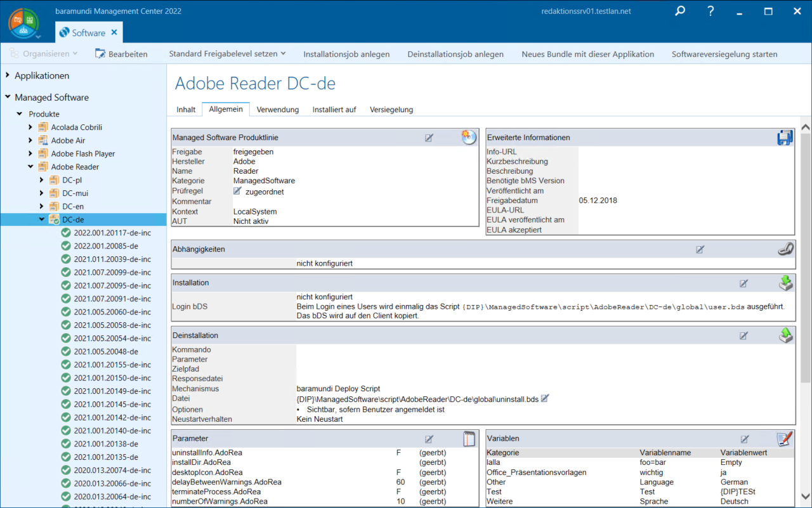Click the pencil icon in Installation header

pyautogui.click(x=744, y=283)
